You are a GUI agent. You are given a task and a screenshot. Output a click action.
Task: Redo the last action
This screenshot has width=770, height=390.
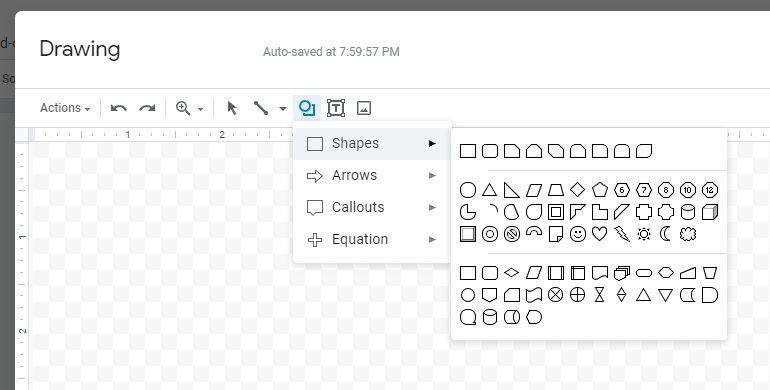(147, 108)
